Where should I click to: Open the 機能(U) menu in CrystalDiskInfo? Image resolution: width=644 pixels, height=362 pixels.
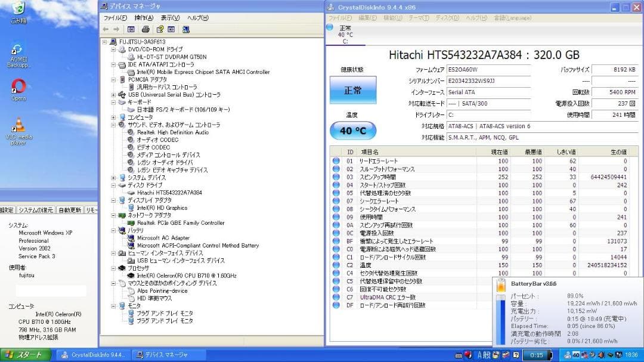pyautogui.click(x=392, y=18)
